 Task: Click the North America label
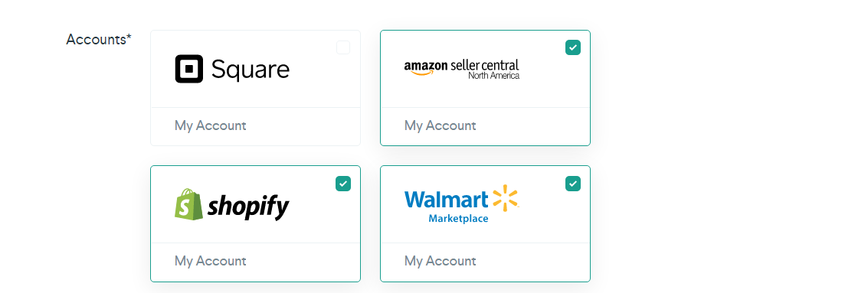494,76
